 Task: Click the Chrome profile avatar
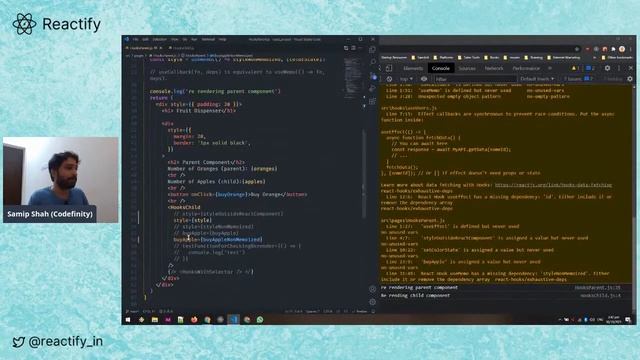[x=622, y=49]
